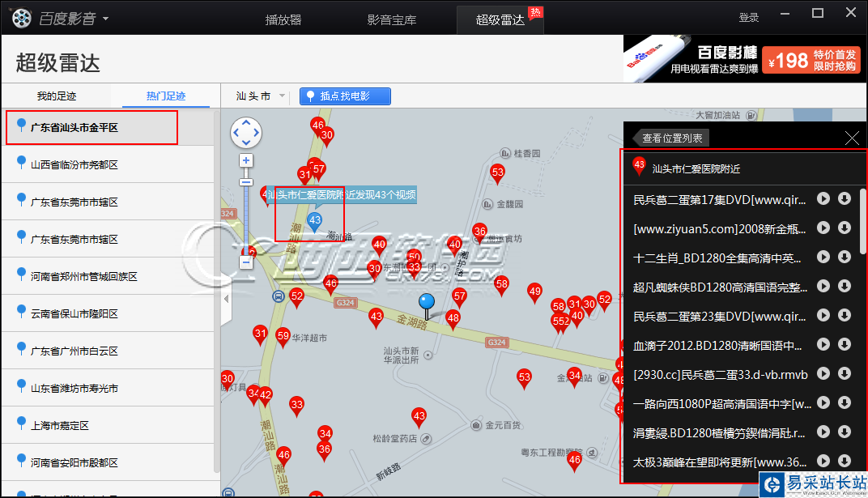Viewport: 868px width, 498px height.
Task: Select 山东省潍坊市寿光市 footprint
Action: (x=108, y=389)
